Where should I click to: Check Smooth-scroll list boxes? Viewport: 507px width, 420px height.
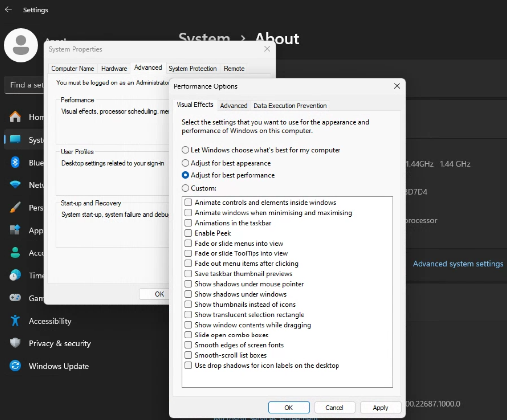[188, 355]
